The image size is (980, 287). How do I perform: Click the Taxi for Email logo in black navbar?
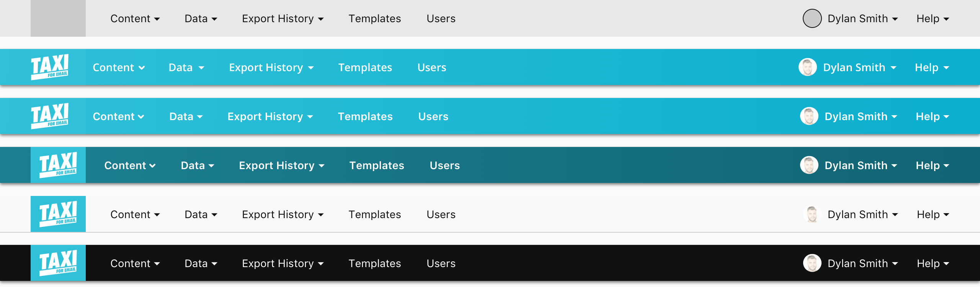[x=58, y=263]
